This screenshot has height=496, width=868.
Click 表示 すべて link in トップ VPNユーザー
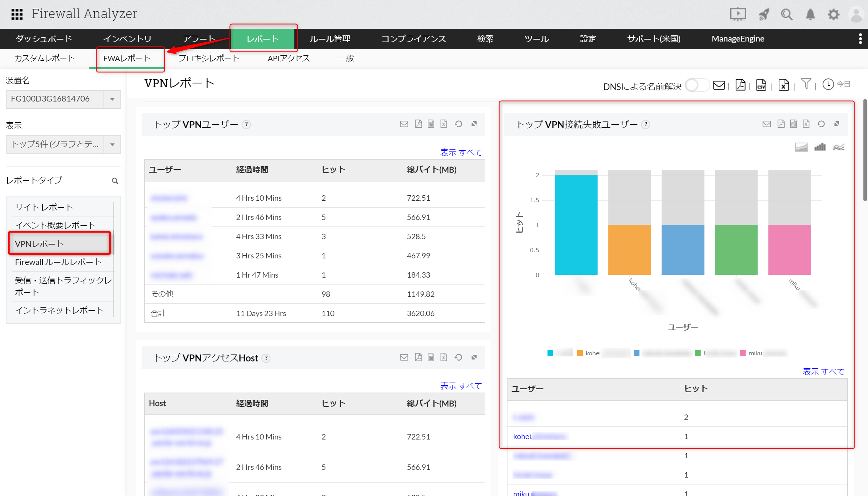(461, 153)
